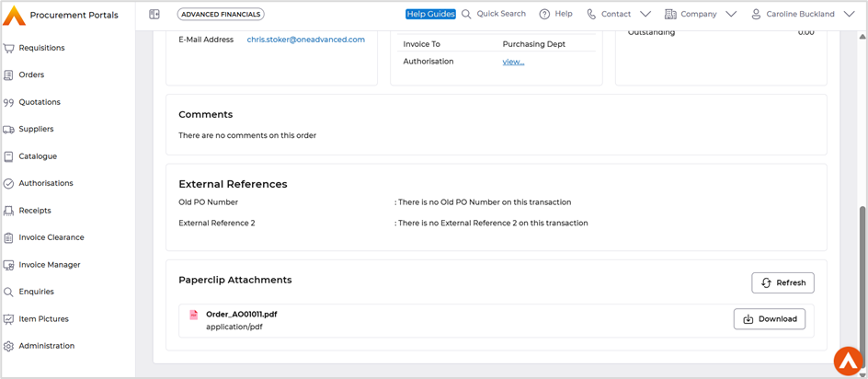Click 'There are no comments on this order'
The width and height of the screenshot is (868, 379).
point(247,136)
